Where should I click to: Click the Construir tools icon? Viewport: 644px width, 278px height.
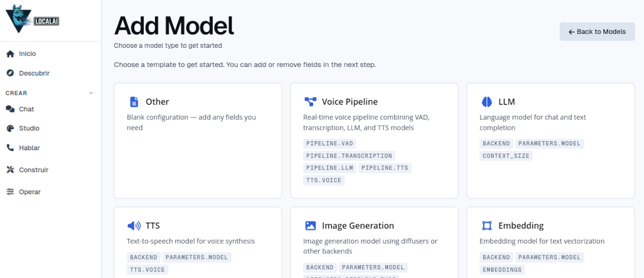(10, 170)
